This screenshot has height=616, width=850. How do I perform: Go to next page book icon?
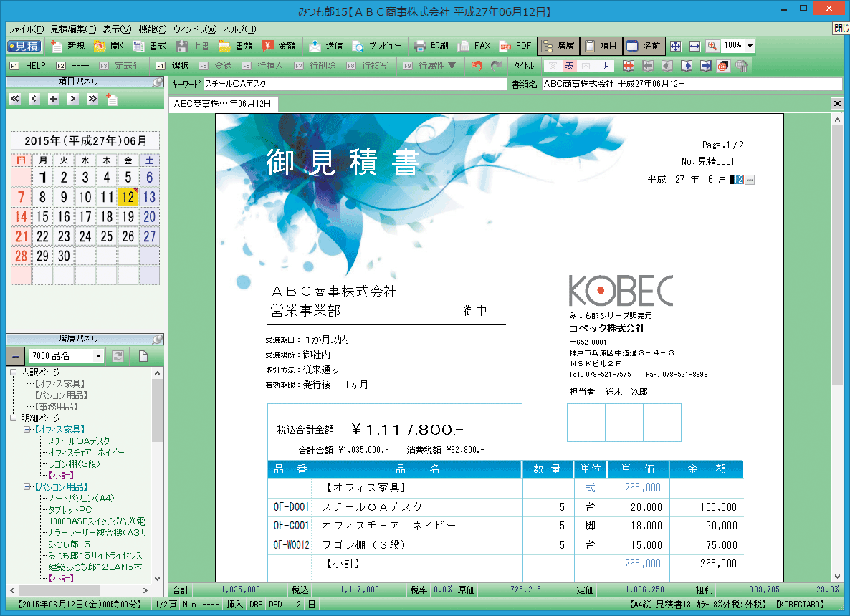pyautogui.click(x=687, y=66)
